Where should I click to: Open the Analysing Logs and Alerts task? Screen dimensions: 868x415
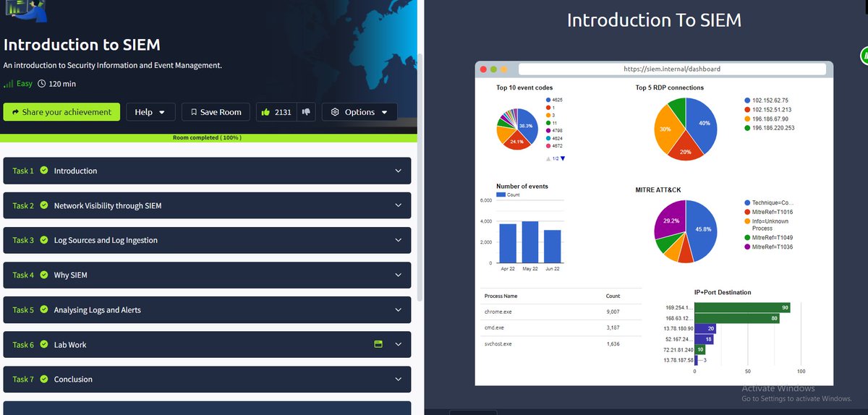pyautogui.click(x=207, y=309)
